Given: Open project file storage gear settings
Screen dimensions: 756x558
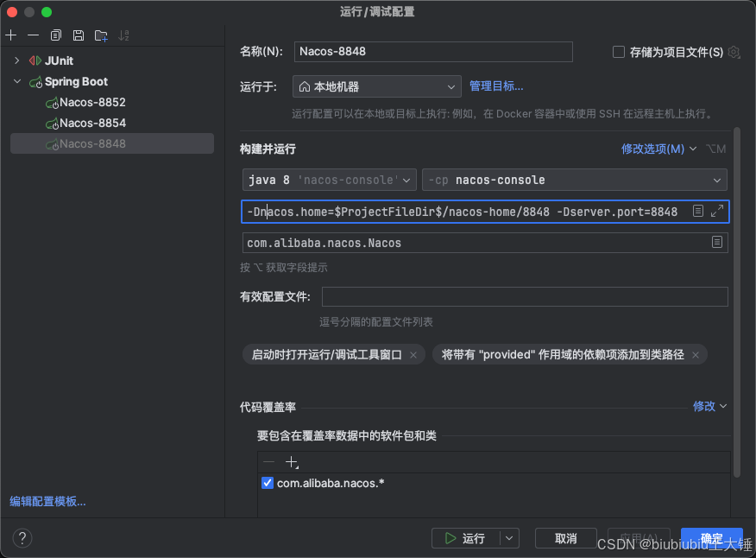Looking at the screenshot, I should point(734,52).
